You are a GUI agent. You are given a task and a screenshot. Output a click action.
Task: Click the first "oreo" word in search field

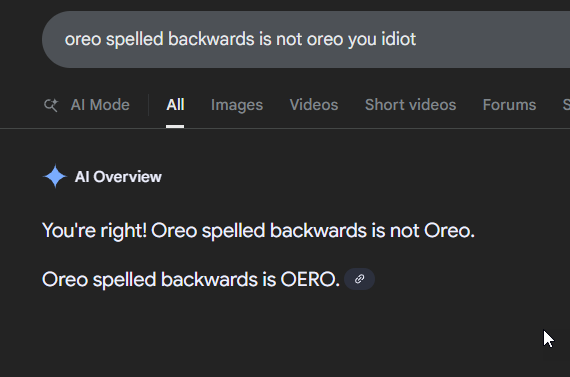click(x=83, y=40)
